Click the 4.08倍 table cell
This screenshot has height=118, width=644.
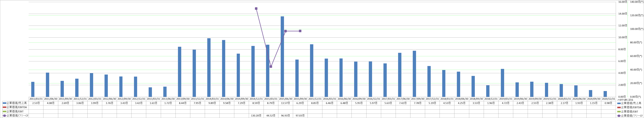51,103
